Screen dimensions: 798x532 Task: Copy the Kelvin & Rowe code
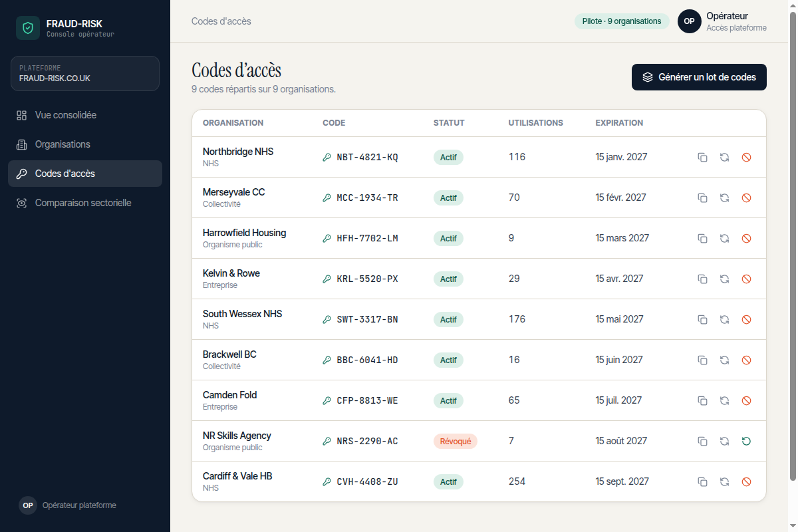point(702,279)
